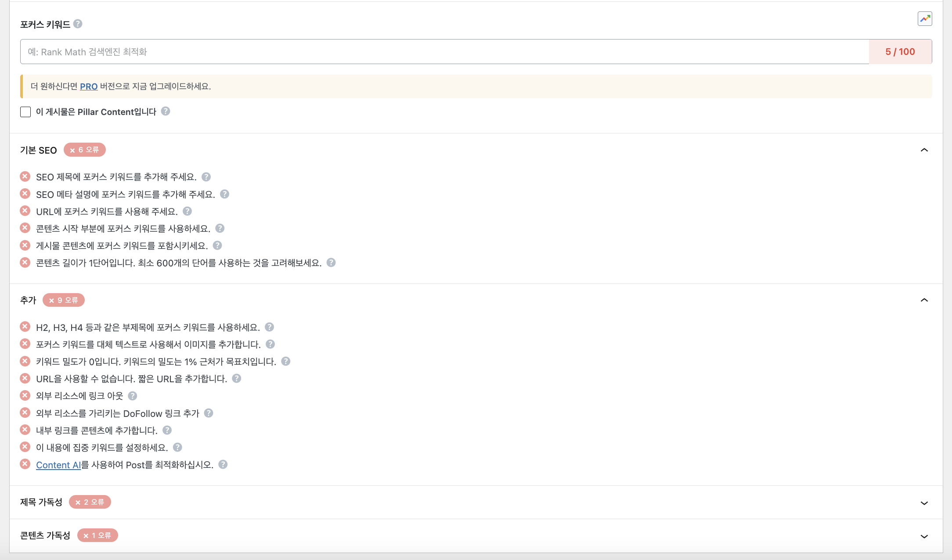Click the 5 / 100 SEO score indicator
This screenshot has width=952, height=560.
[900, 52]
